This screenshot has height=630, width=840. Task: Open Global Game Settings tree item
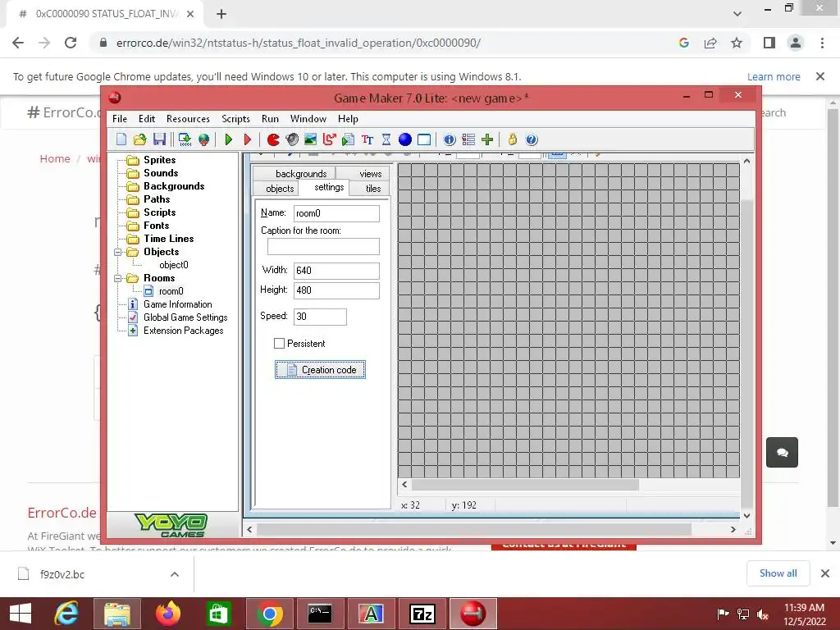tap(185, 317)
